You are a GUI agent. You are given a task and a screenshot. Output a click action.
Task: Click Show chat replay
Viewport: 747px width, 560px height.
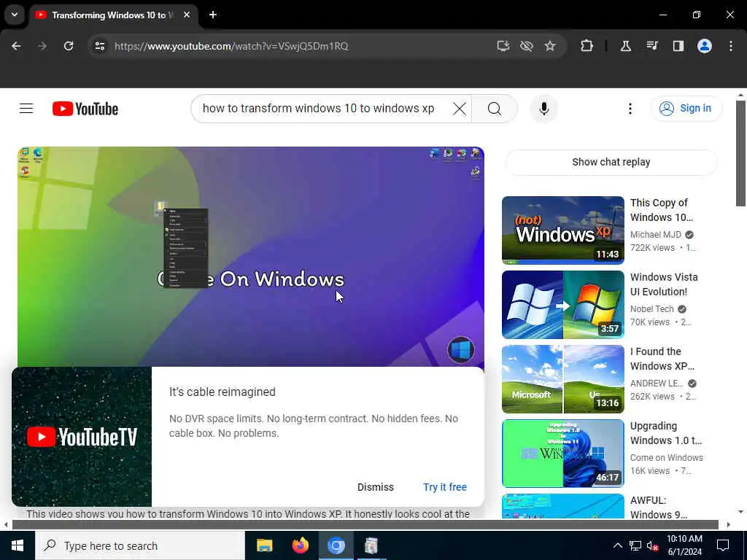coord(611,162)
